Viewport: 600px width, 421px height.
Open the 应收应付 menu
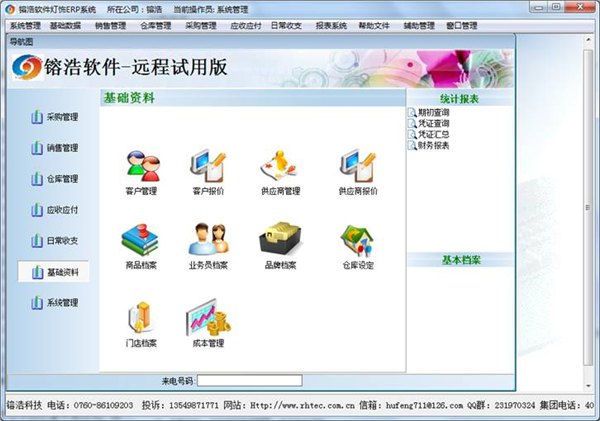coord(246,26)
